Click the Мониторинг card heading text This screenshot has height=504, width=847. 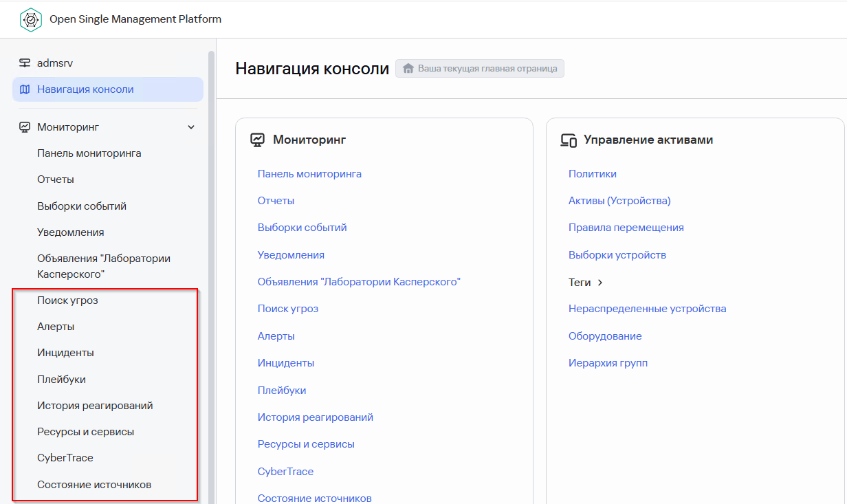[x=309, y=140]
